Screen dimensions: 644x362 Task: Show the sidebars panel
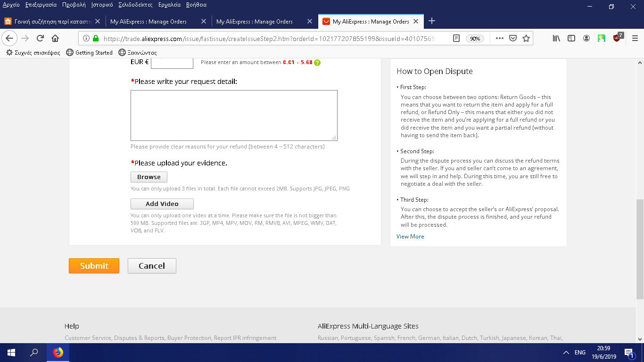coord(571,38)
